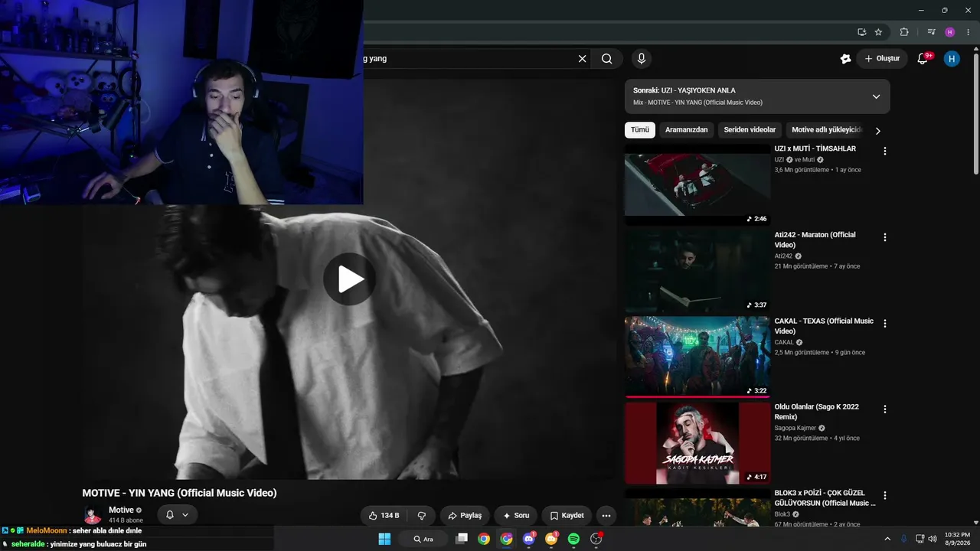
Task: Start voice search with the microphone
Action: coord(642,59)
